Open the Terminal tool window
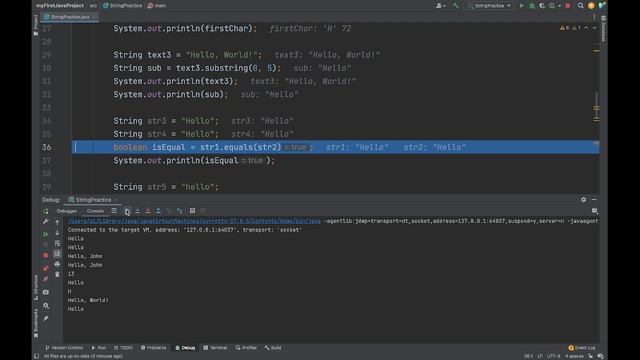 point(215,348)
